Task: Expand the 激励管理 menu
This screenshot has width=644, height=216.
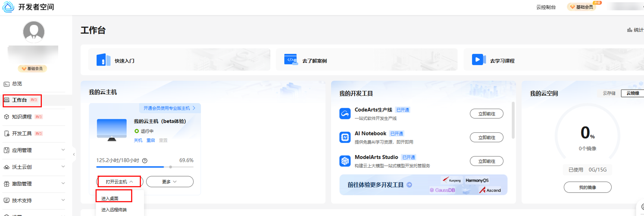Action: click(x=63, y=184)
